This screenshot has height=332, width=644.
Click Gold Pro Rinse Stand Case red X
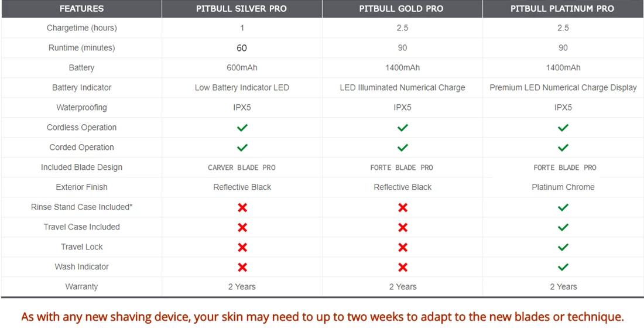(403, 207)
